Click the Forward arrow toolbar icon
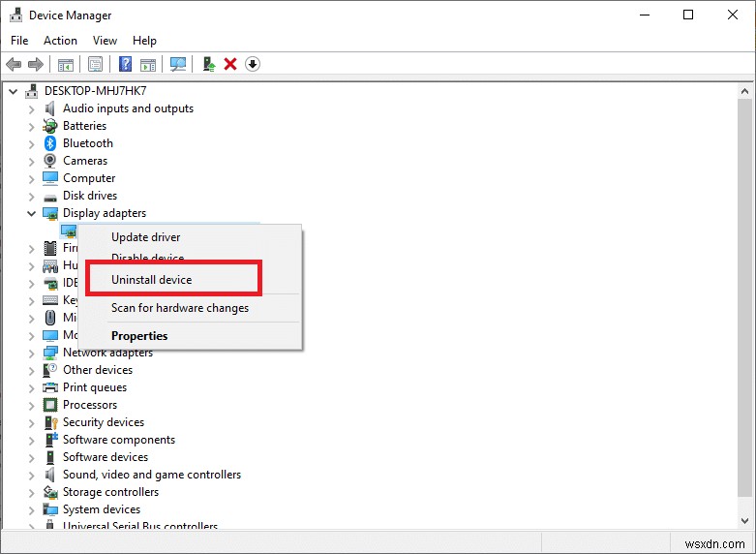Viewport: 756px width, 554px height. [x=36, y=64]
